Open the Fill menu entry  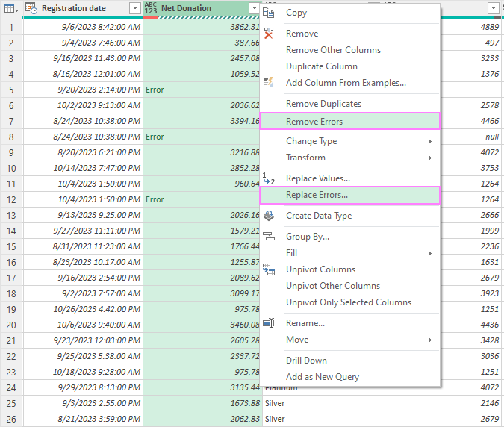tap(349, 253)
